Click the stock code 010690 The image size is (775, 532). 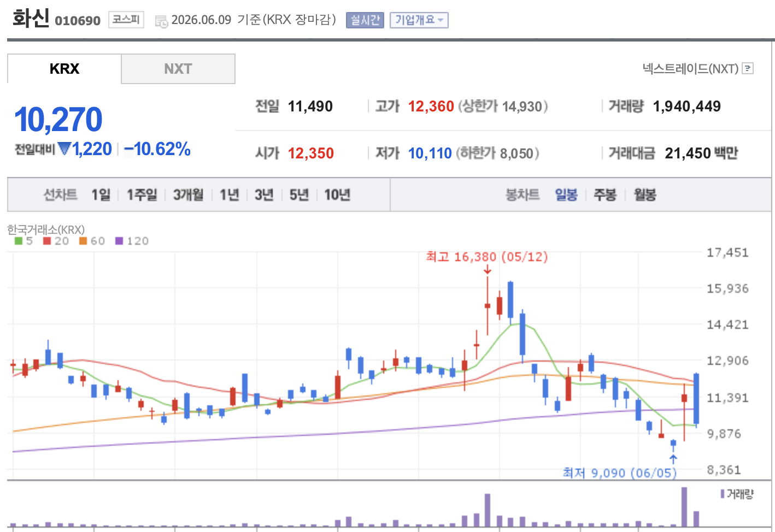point(78,21)
